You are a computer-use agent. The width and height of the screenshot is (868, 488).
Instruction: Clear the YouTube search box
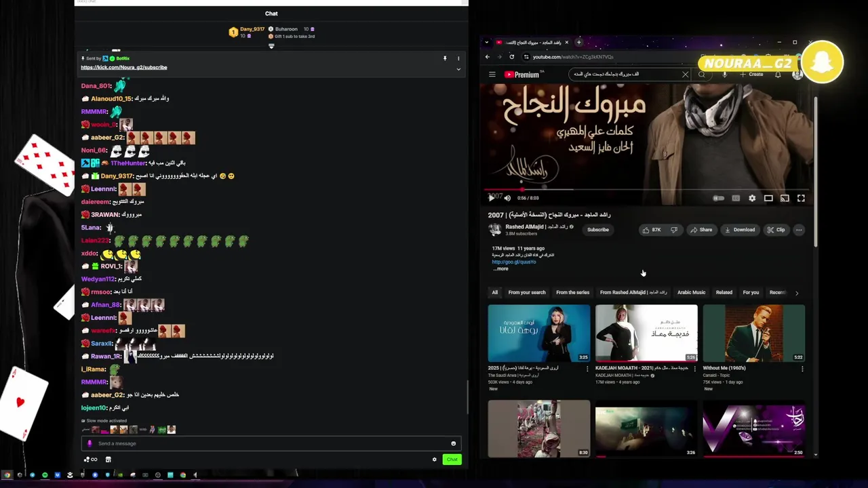click(x=685, y=75)
